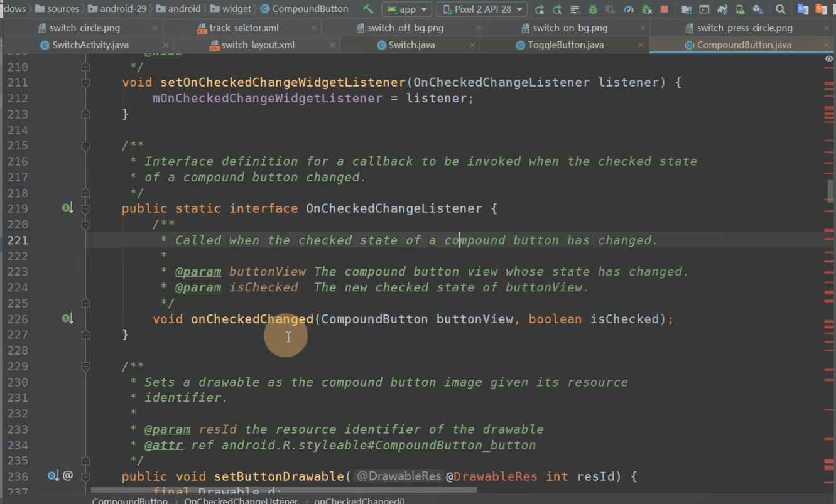Close the ToggleButton.java tab
836x504 pixels.
tap(641, 45)
